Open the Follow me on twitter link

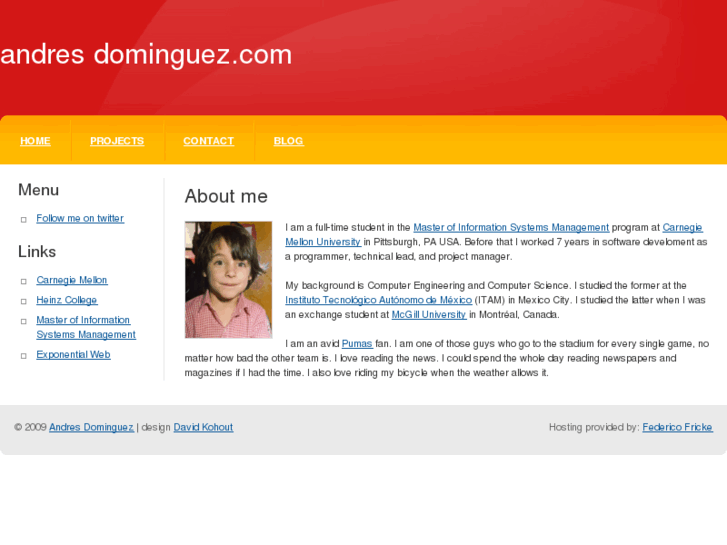point(80,218)
